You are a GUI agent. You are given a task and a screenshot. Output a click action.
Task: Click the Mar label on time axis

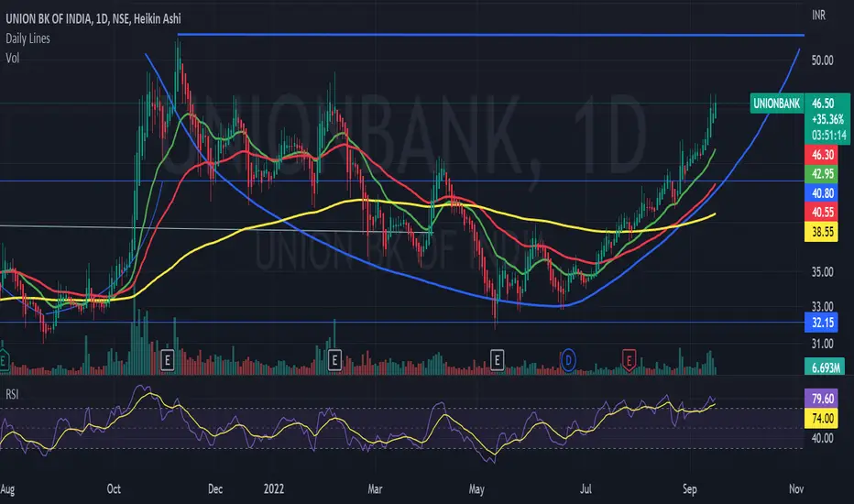click(375, 488)
